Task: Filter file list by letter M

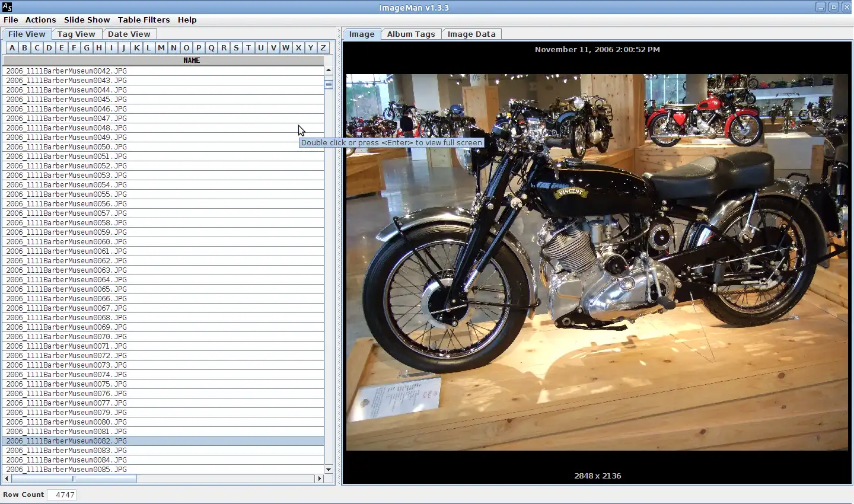Action: click(161, 47)
